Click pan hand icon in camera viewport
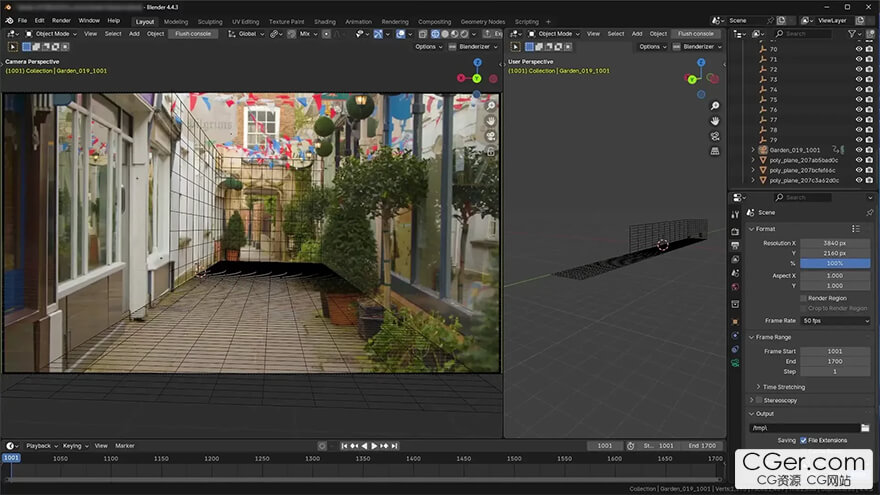This screenshot has width=880, height=495. [491, 121]
